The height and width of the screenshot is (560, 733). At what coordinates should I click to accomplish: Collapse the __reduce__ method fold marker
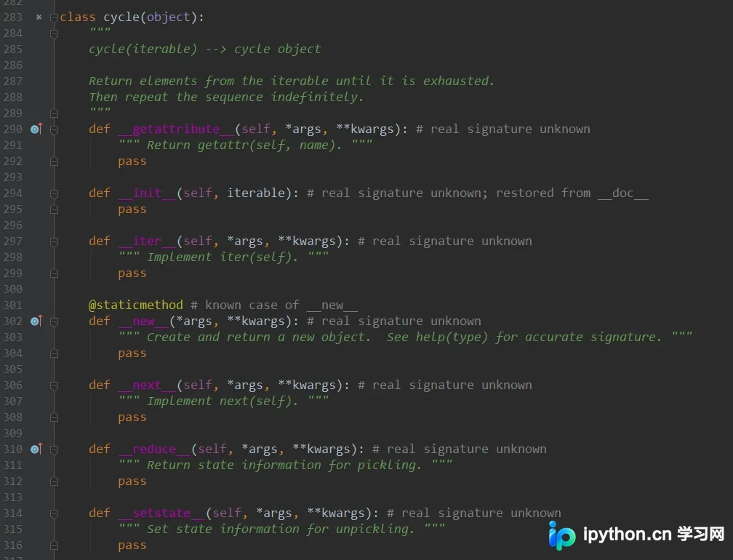(54, 449)
